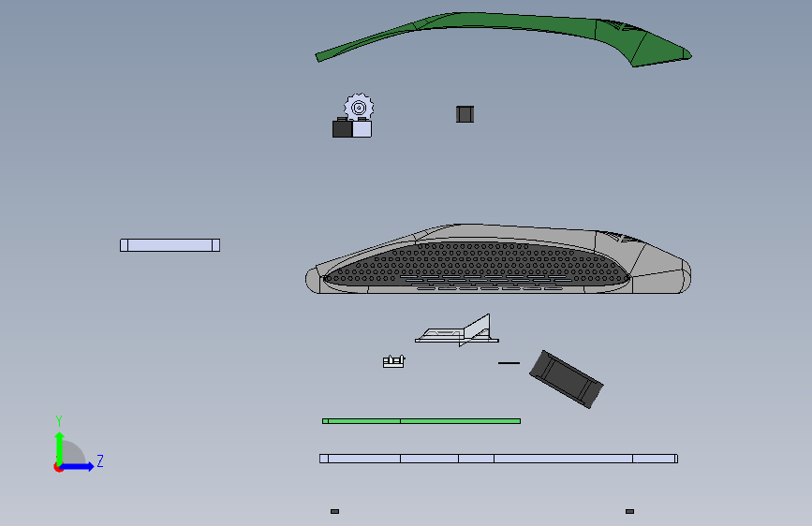Screen dimensions: 812x526
Task: Select the long segmented light blue bar
Action: click(x=498, y=459)
